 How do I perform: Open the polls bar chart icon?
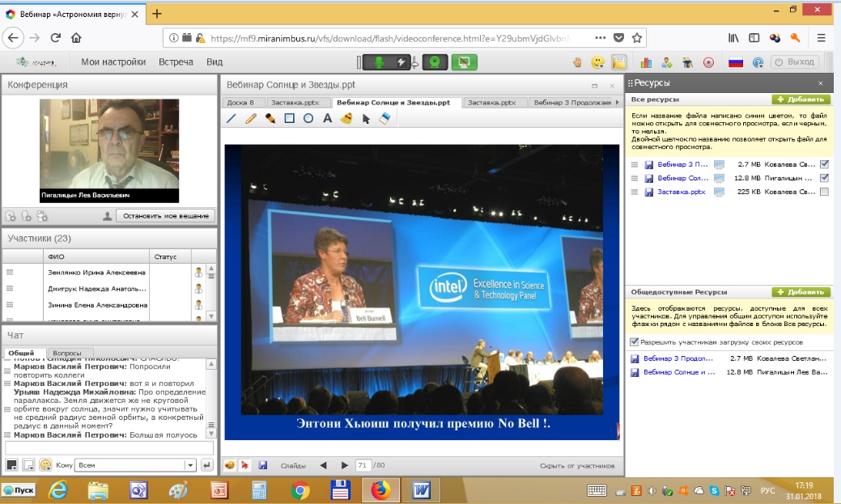pyautogui.click(x=646, y=63)
